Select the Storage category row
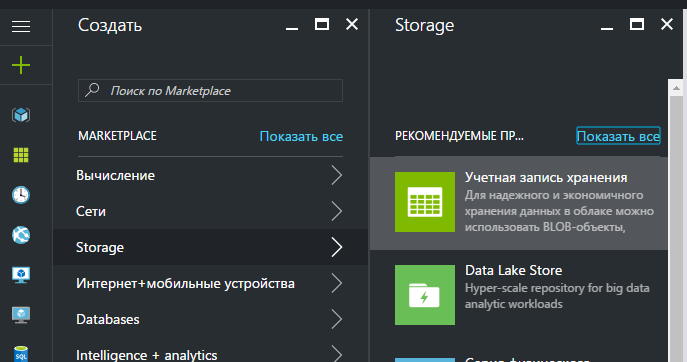 click(210, 247)
